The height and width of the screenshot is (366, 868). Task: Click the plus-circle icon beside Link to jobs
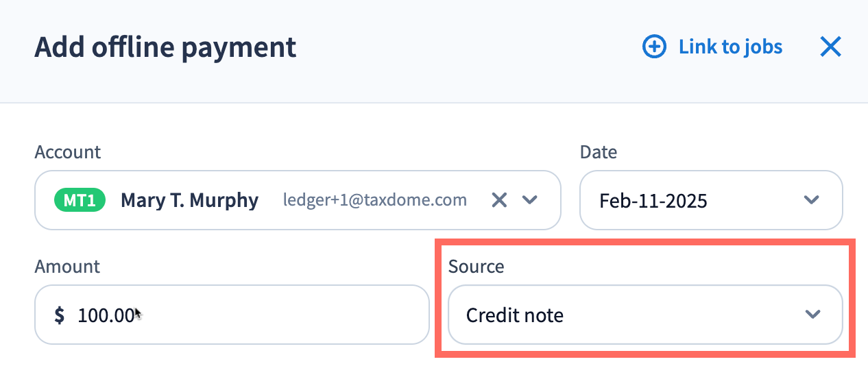(x=654, y=47)
